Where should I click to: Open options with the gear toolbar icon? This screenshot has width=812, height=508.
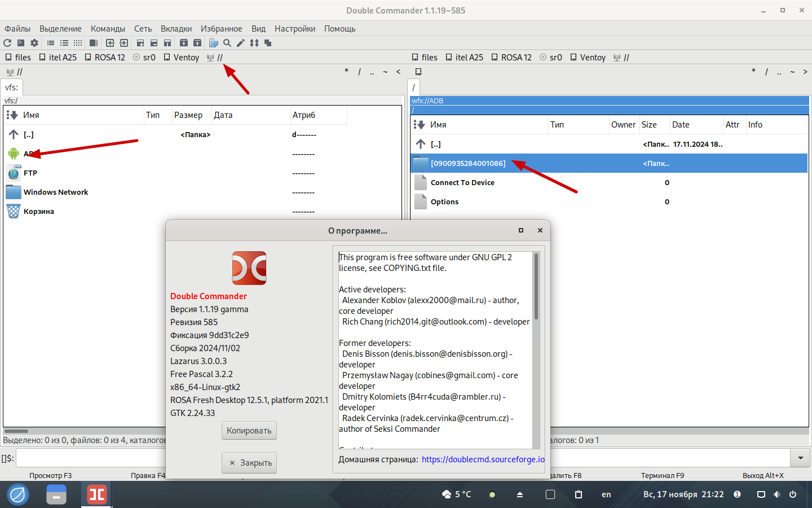point(34,43)
